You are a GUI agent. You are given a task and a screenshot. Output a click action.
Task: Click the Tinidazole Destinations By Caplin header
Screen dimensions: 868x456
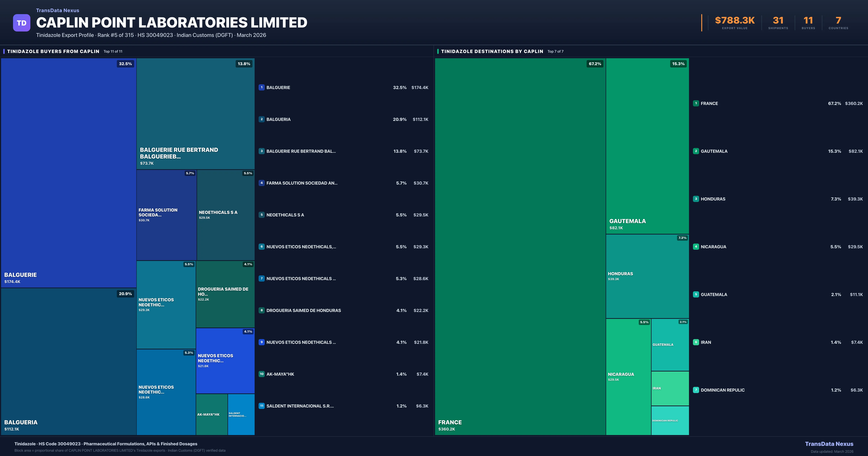click(492, 51)
